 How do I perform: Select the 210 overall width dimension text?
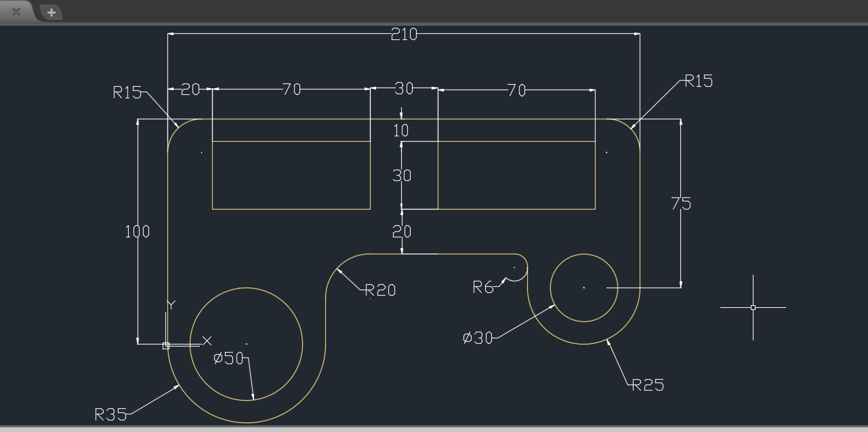coord(404,35)
